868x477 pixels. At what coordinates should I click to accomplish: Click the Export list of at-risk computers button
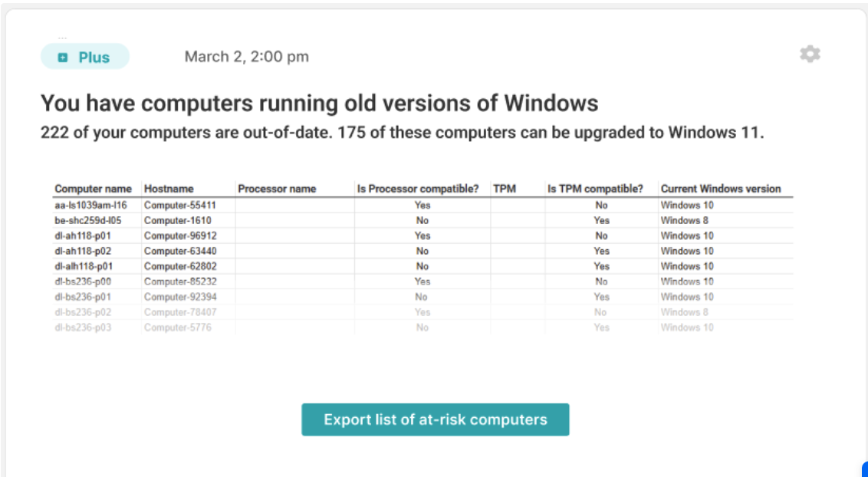435,419
